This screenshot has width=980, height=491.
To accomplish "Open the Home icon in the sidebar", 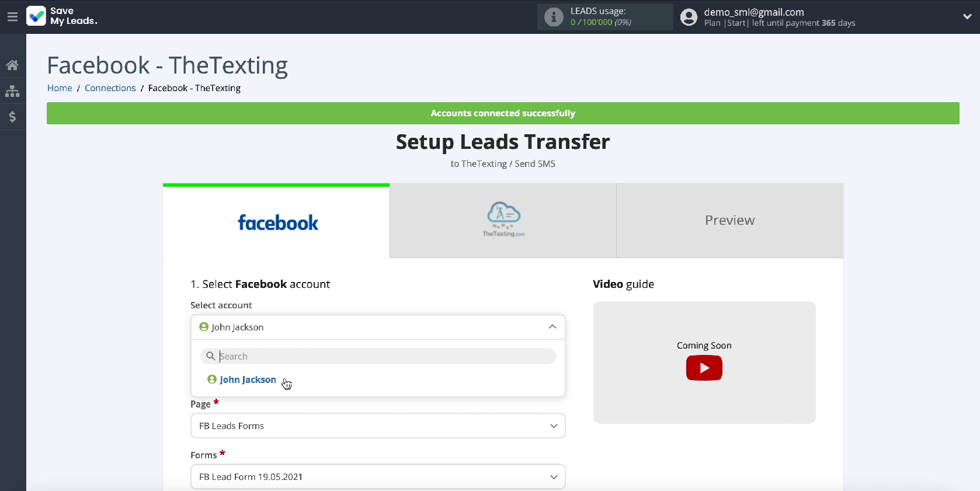I will tap(12, 65).
